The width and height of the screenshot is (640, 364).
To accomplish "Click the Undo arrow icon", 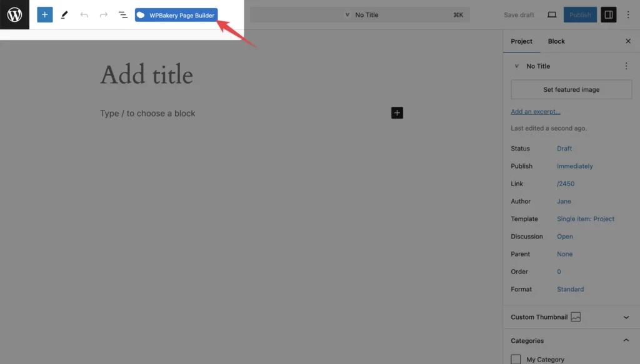I will (x=84, y=15).
